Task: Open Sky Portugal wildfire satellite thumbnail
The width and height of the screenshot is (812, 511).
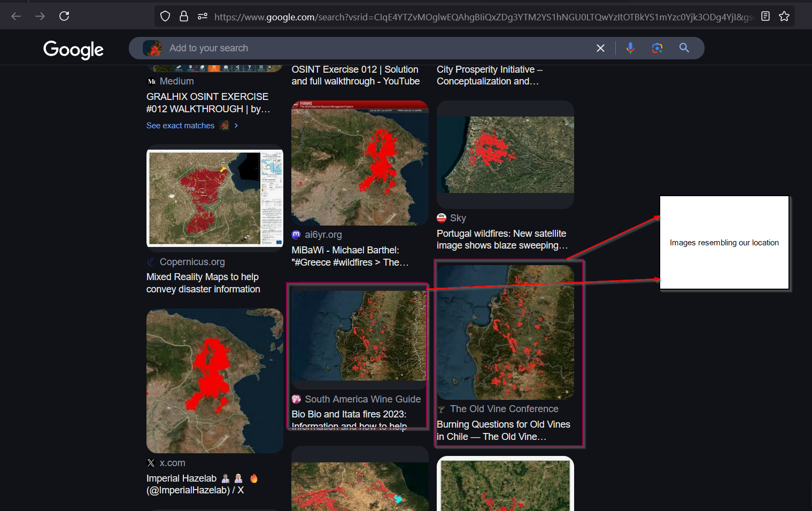Action: tap(505, 155)
